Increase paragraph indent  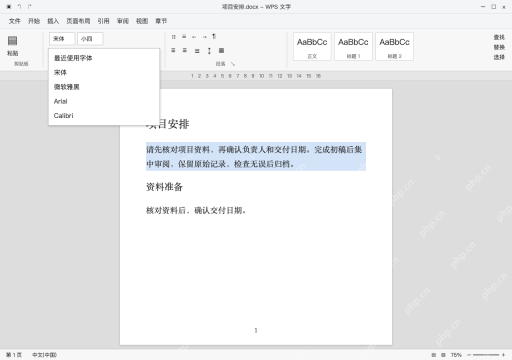pos(204,37)
